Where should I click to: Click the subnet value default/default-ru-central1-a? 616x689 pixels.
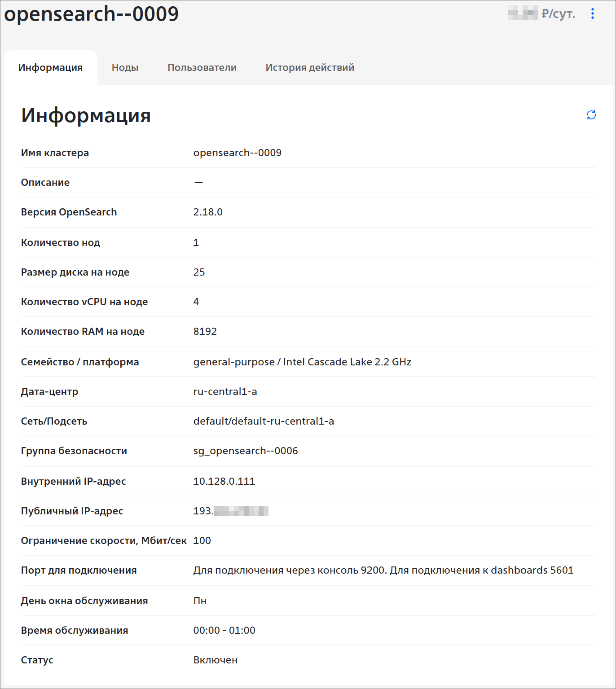[x=264, y=421]
